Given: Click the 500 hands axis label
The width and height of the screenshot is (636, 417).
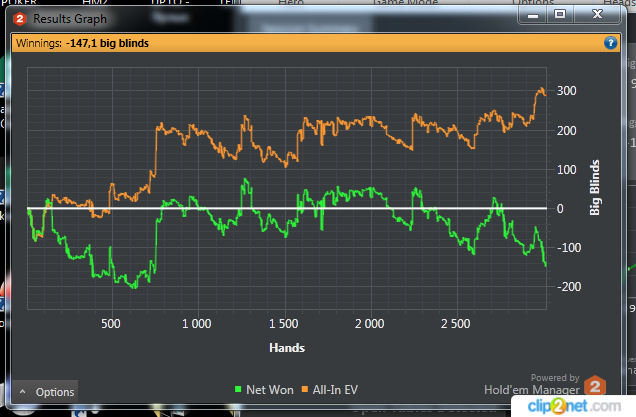Looking at the screenshot, I should (111, 324).
